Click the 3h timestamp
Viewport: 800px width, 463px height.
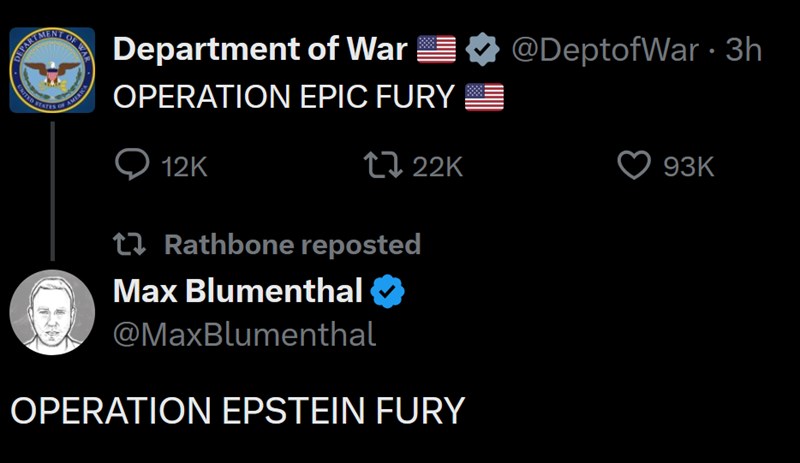point(743,50)
